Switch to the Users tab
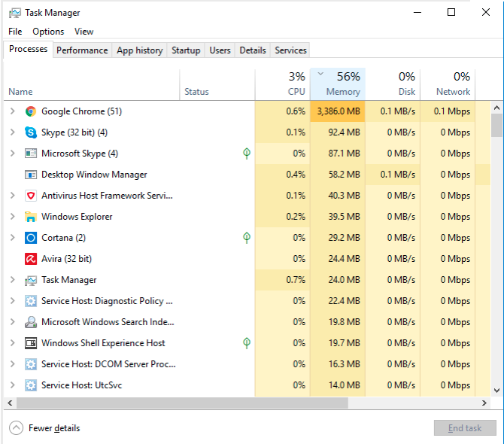 [220, 50]
